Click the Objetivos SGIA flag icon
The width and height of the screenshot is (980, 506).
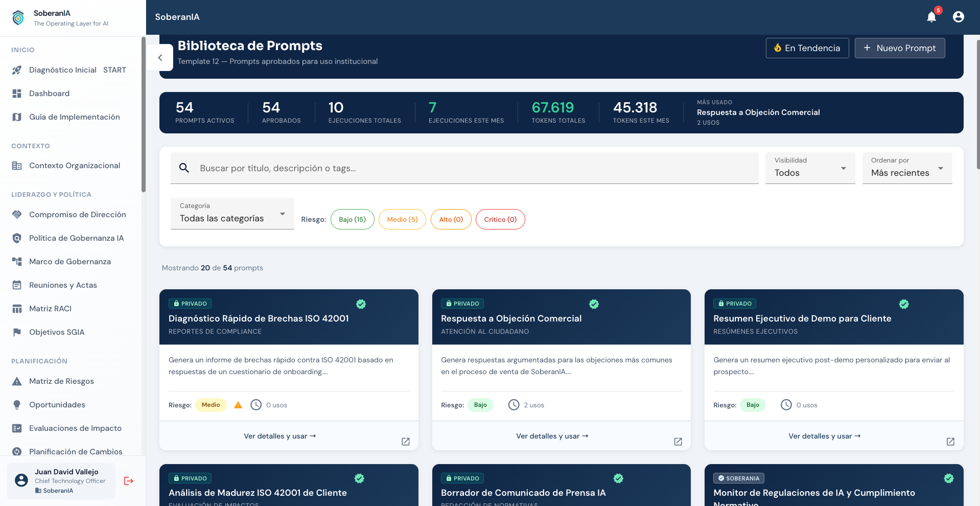pyautogui.click(x=17, y=332)
